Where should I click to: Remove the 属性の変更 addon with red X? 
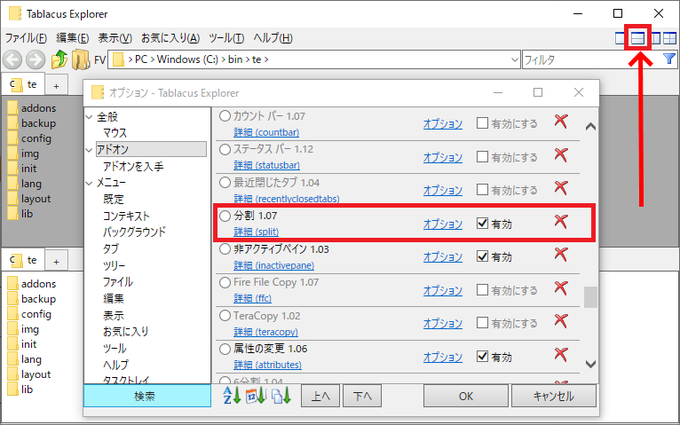[561, 355]
